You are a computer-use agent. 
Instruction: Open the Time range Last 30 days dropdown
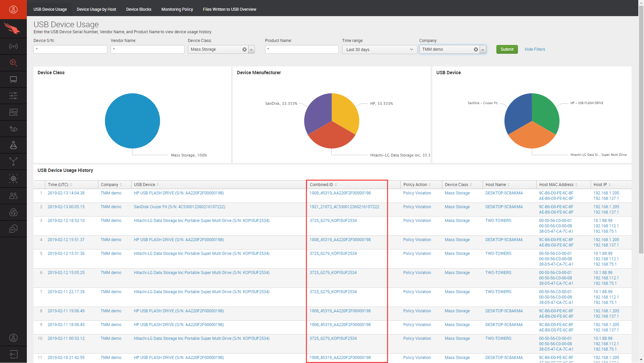pos(379,50)
